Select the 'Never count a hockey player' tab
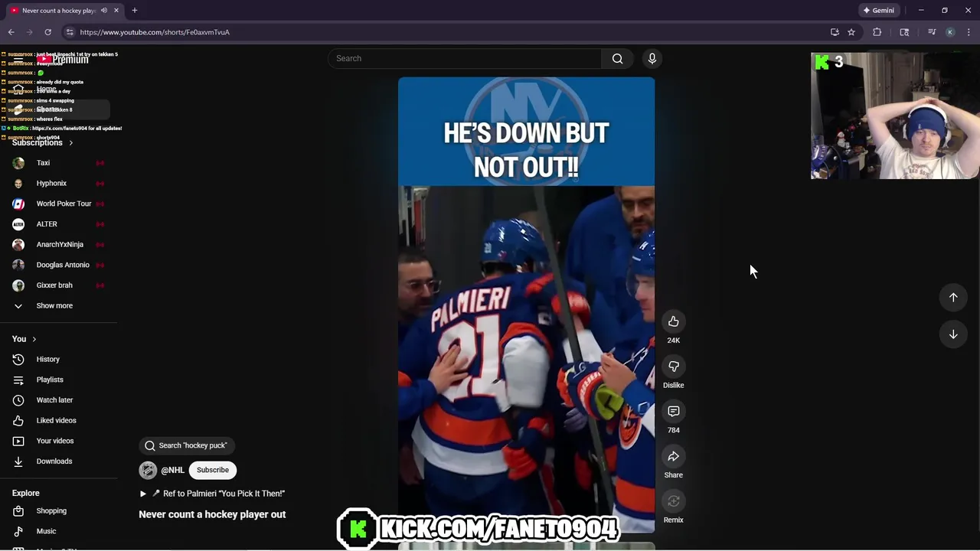The height and width of the screenshot is (551, 980). [59, 11]
